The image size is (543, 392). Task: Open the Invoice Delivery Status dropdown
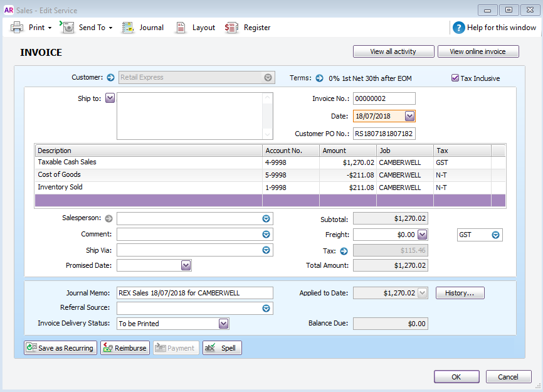pos(224,324)
